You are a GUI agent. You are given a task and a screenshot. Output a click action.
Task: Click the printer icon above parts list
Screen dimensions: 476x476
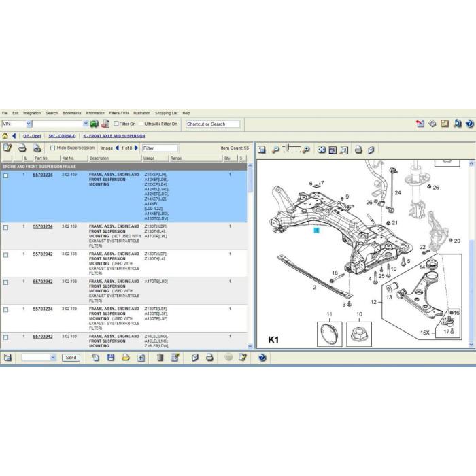22,148
